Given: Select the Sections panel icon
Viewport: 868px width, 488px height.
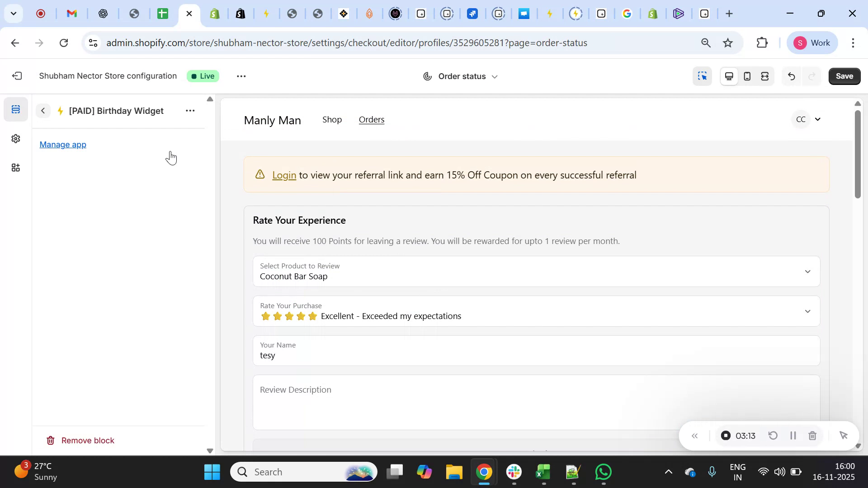Looking at the screenshot, I should click(x=16, y=109).
